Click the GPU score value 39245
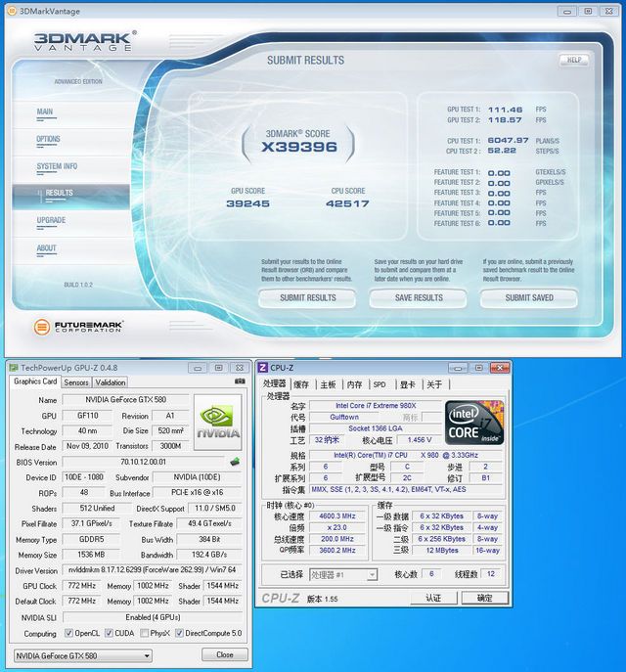This screenshot has height=672, width=626. click(247, 203)
